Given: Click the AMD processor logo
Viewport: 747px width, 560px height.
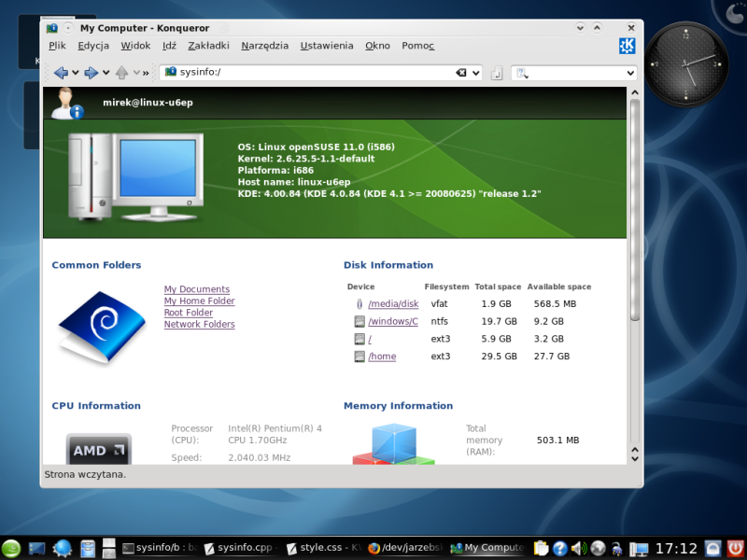Looking at the screenshot, I should click(x=99, y=449).
